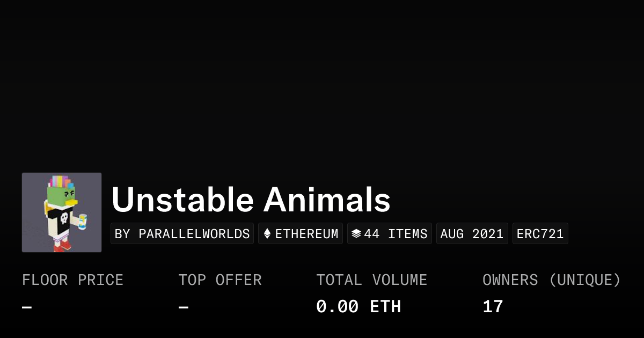Click the 44 ITEMS count text
Screen dimensions: 644x338
396,234
